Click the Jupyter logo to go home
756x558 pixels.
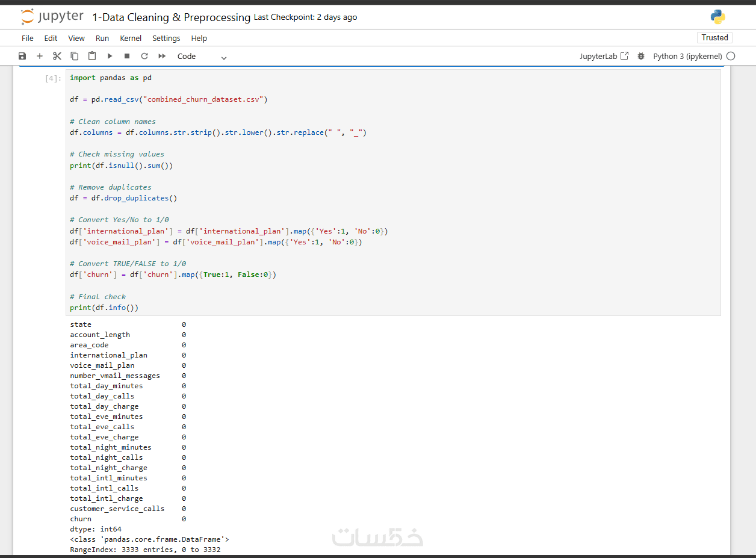(x=52, y=17)
